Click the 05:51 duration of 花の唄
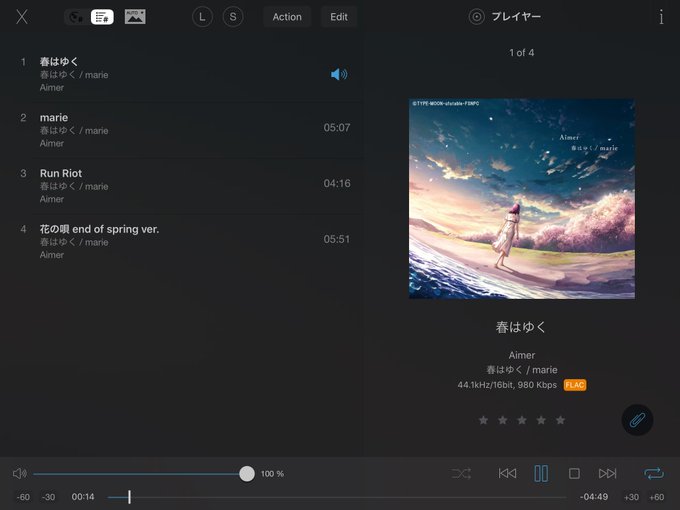This screenshot has height=510, width=680. [x=337, y=239]
